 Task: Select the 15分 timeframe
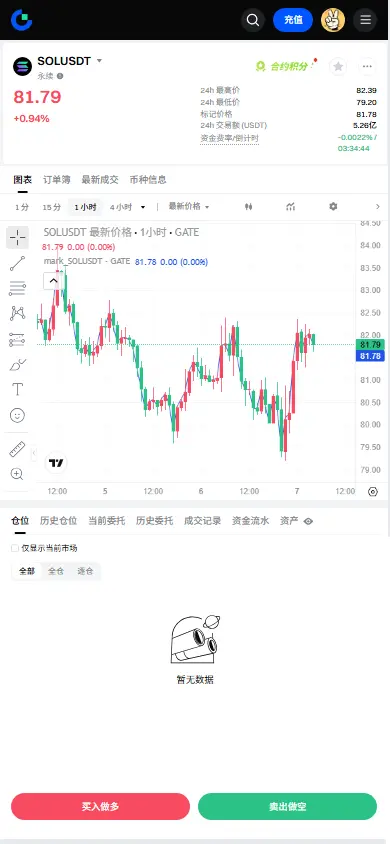[52, 207]
